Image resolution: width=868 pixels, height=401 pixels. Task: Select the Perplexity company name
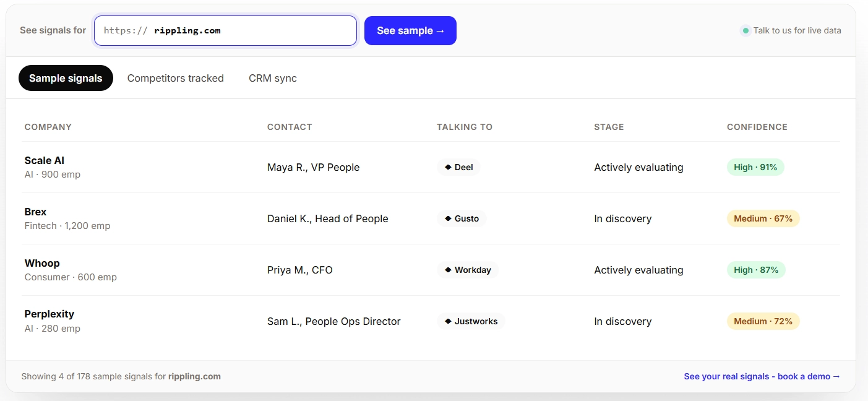coord(49,314)
